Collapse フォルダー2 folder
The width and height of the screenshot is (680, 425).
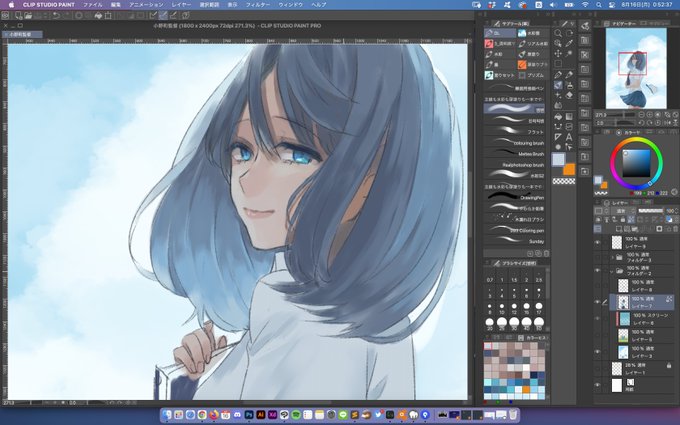pos(612,271)
